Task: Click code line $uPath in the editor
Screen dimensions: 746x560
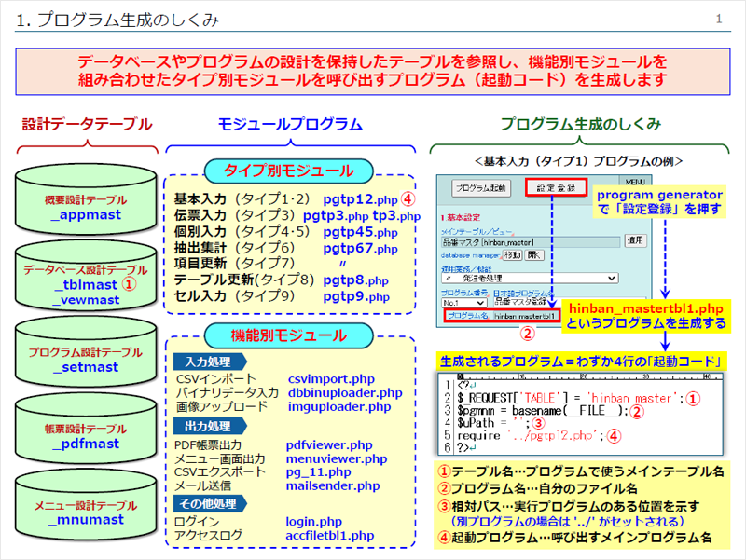Action: (x=492, y=423)
